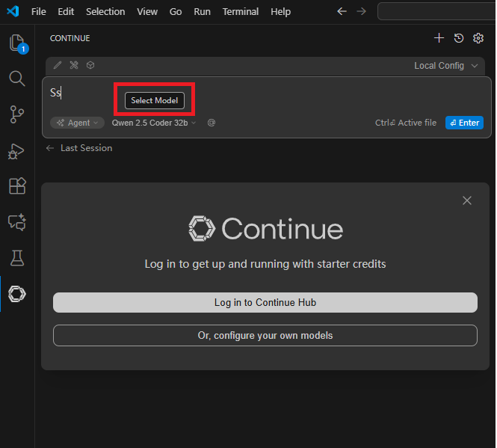Image resolution: width=497 pixels, height=448 pixels.
Task: Go back with the left navigation arrow
Action: pos(342,11)
